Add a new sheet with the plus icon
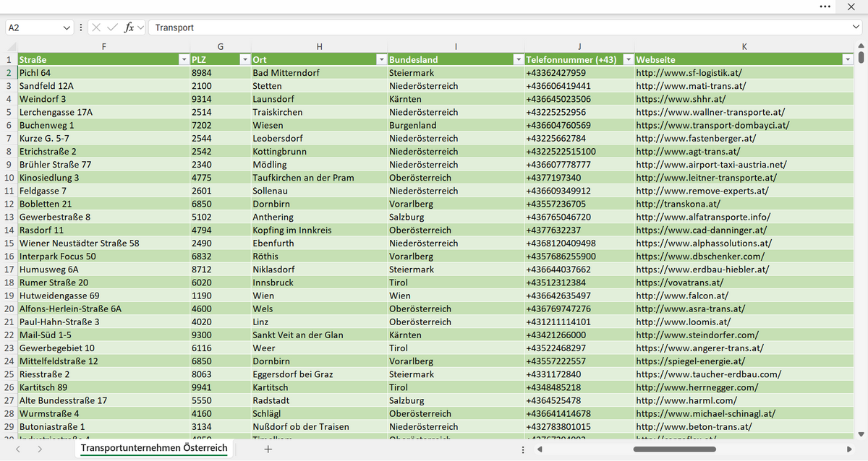Screen dimensions: 868x461 pyautogui.click(x=268, y=449)
